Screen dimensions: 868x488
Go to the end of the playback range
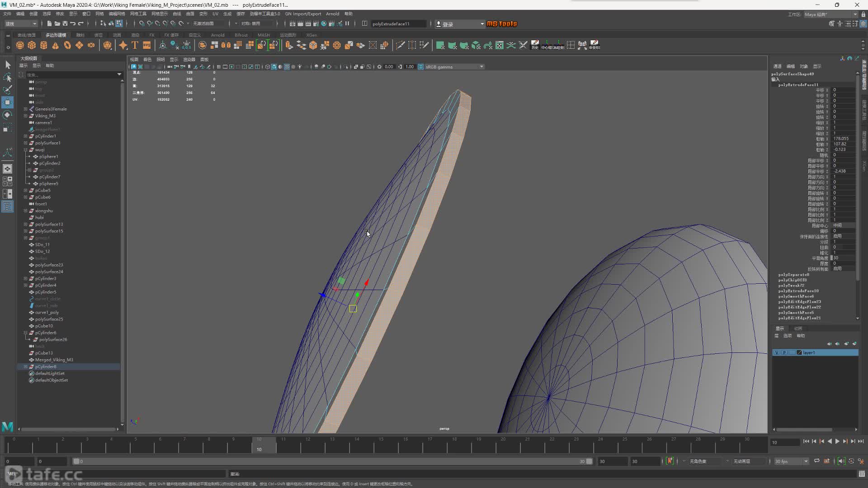(861, 441)
